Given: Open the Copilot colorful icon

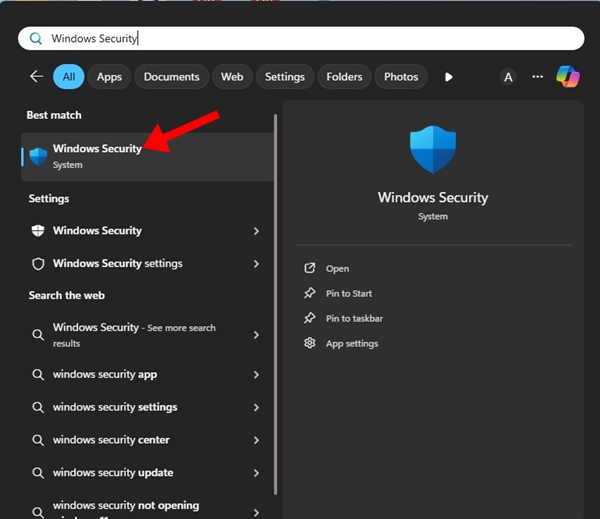Looking at the screenshot, I should [568, 77].
